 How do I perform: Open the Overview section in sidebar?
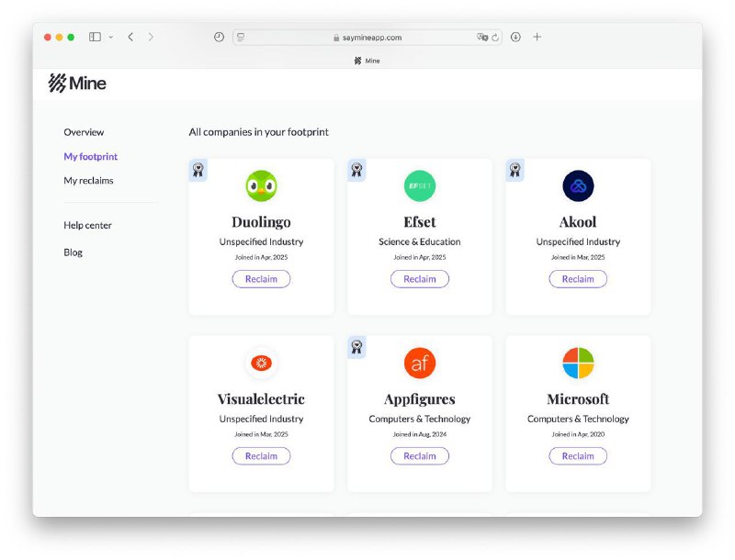[84, 132]
